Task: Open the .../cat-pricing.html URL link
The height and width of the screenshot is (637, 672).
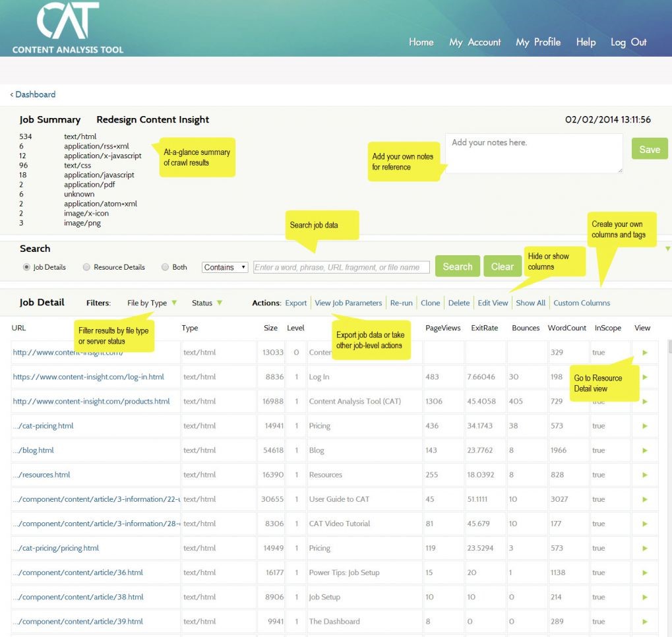Action: point(43,426)
